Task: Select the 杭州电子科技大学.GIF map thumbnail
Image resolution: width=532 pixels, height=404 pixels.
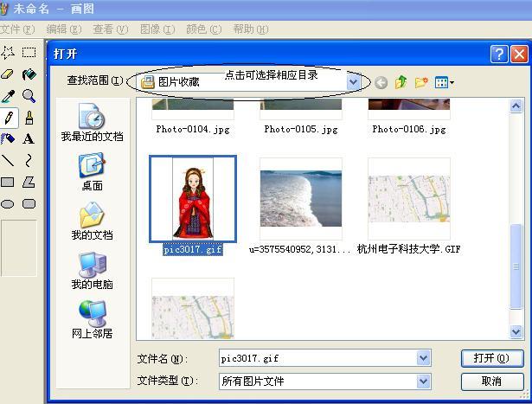Action: coord(408,200)
